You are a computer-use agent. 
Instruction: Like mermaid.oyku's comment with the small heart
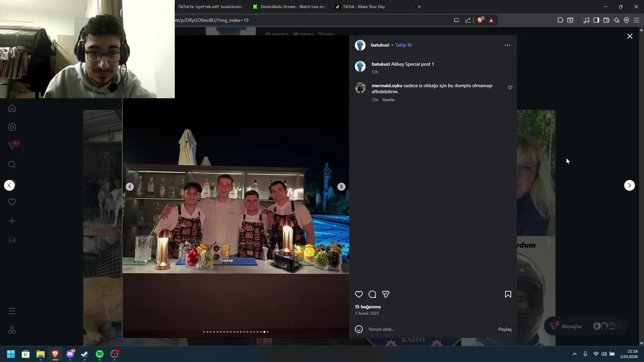510,87
